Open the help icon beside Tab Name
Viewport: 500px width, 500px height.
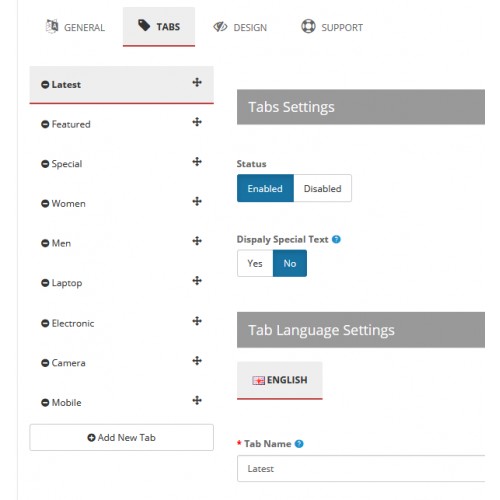[x=299, y=444]
